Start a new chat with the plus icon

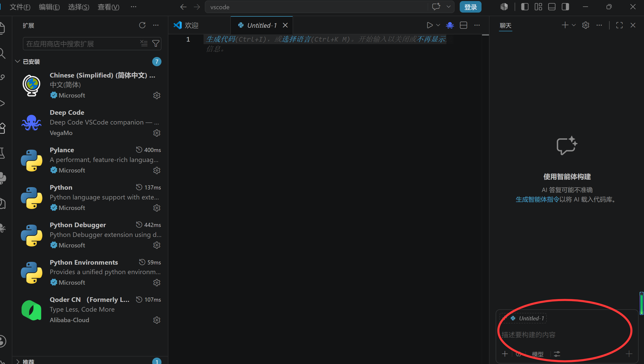coord(565,25)
